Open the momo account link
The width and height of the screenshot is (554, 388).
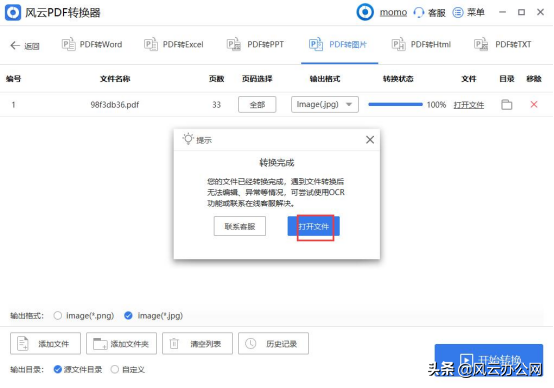(x=393, y=13)
